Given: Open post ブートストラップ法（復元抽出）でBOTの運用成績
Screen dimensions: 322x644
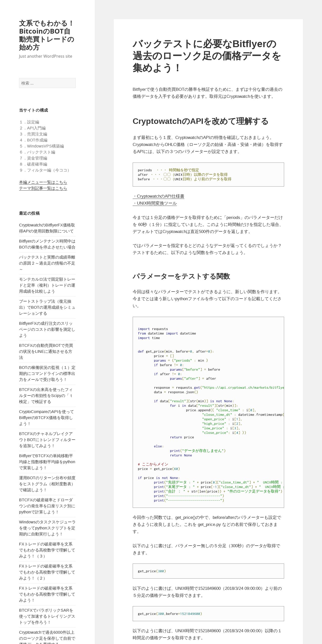Looking at the screenshot, I should click(47, 307).
